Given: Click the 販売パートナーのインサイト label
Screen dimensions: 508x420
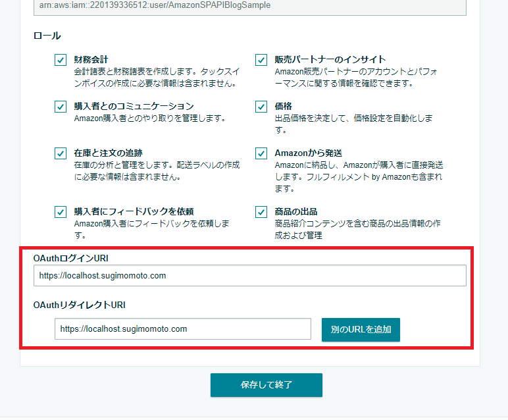Looking at the screenshot, I should coord(330,60).
